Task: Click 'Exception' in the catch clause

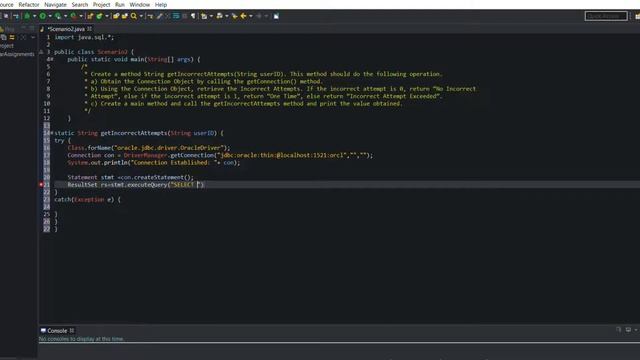Action: click(x=89, y=200)
